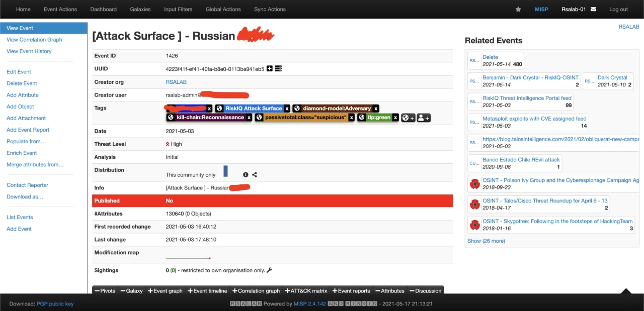This screenshot has height=311, width=644.
Task: Expand the Event timeline section toggle
Action: click(207, 290)
